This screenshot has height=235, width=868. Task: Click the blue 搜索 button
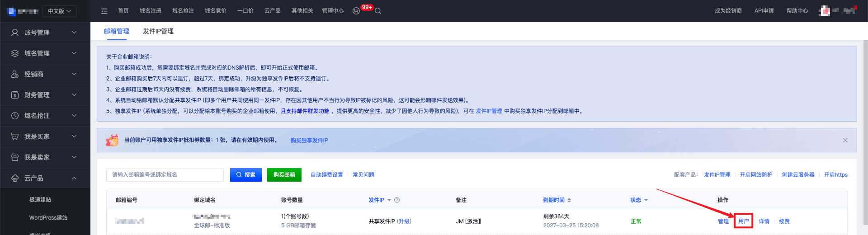(246, 175)
